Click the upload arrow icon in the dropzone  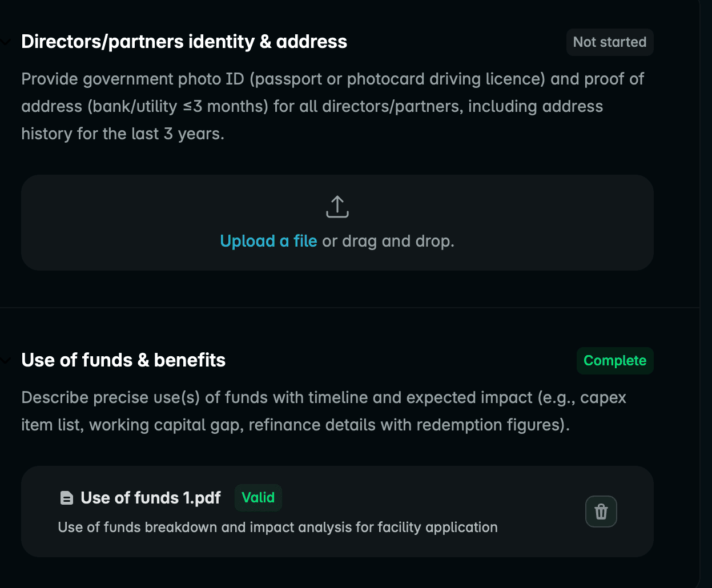[x=337, y=207]
